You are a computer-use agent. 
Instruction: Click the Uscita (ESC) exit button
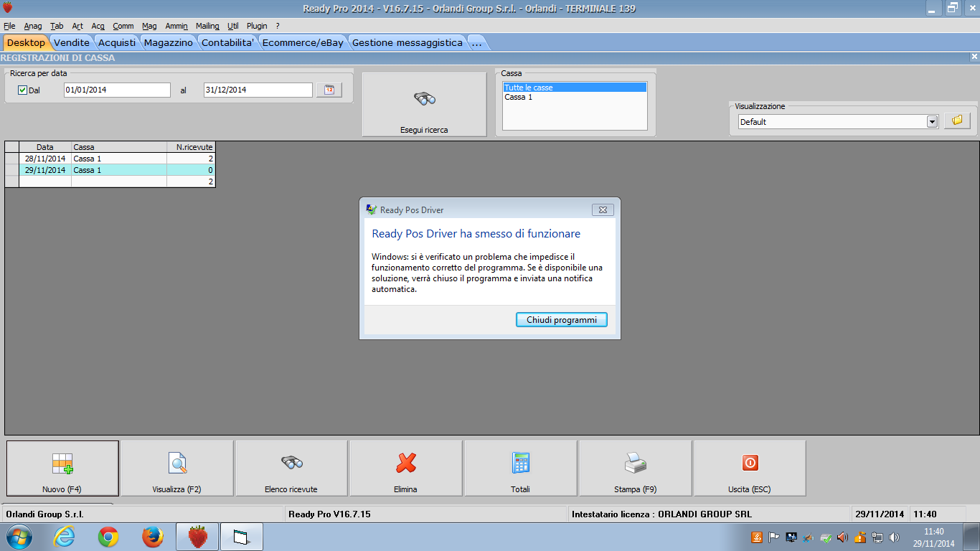(750, 468)
